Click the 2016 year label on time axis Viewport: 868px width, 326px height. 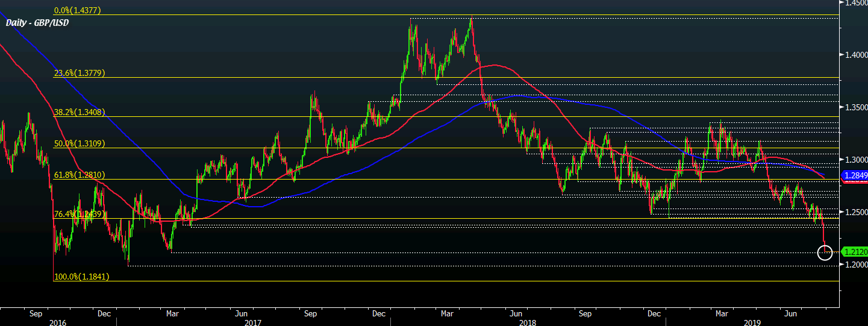point(58,322)
